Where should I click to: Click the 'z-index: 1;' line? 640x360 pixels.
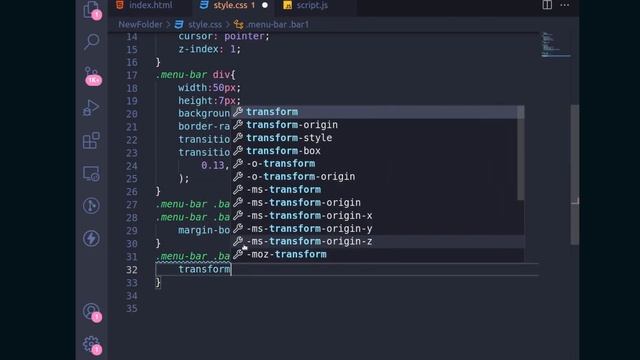209,49
